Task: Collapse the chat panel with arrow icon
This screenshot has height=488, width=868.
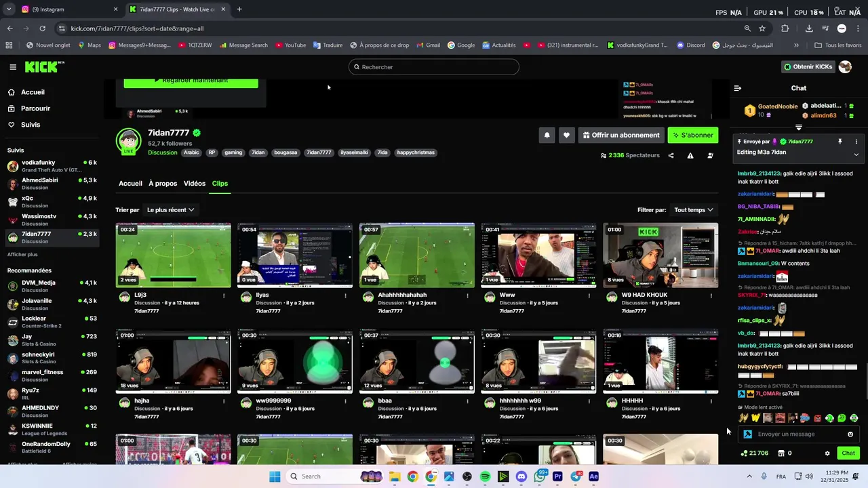Action: pyautogui.click(x=738, y=88)
